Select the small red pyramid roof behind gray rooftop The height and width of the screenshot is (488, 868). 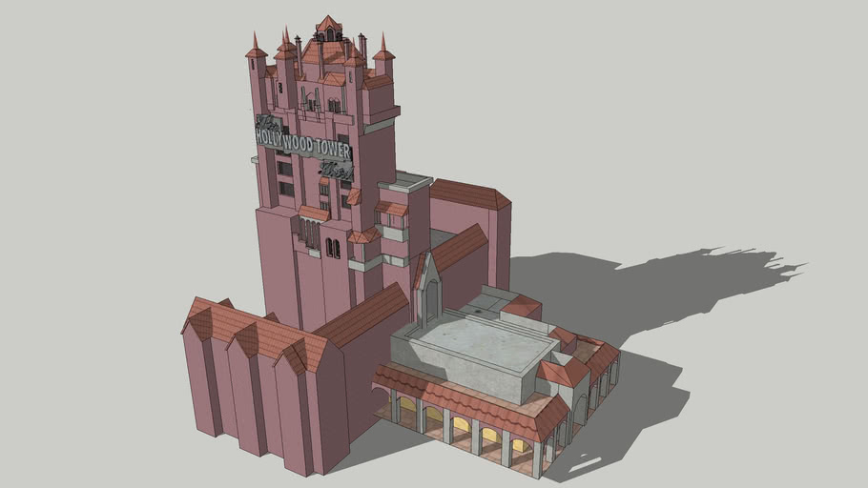coord(523,306)
